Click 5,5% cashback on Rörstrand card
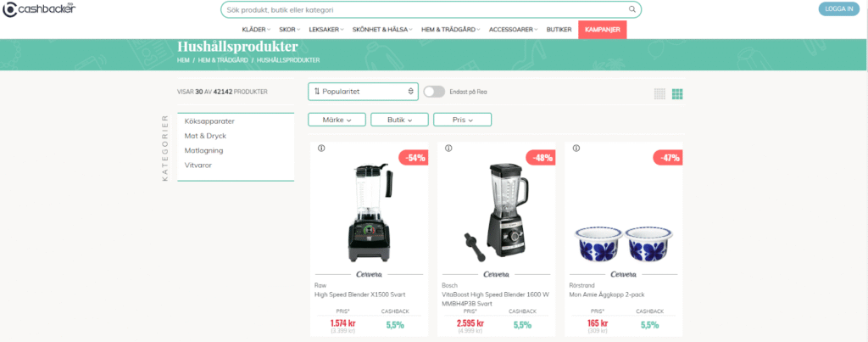 tap(650, 325)
